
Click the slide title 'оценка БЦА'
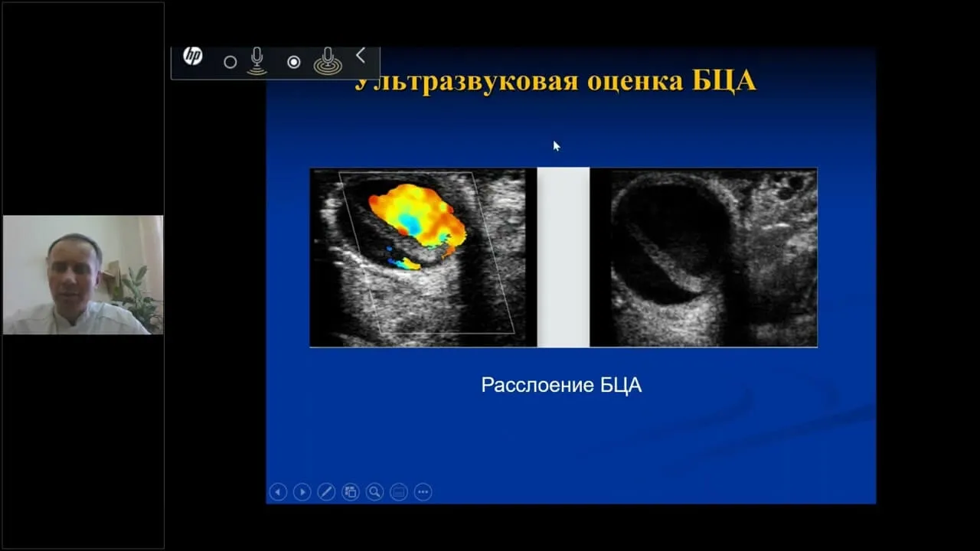[671, 82]
